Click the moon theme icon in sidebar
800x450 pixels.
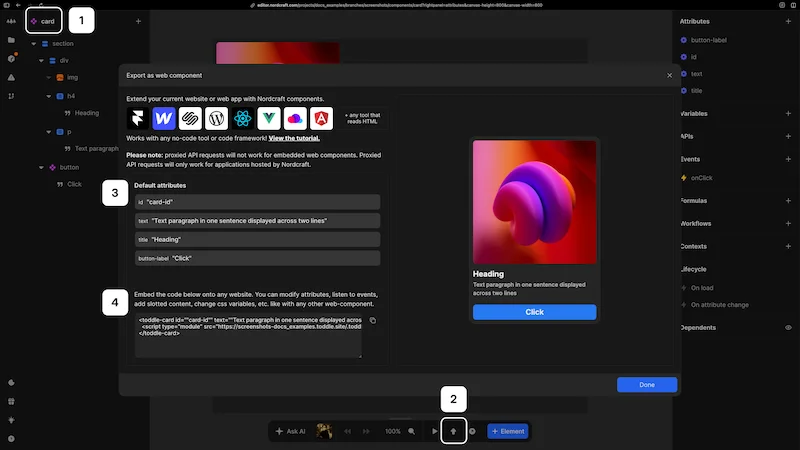[x=11, y=383]
